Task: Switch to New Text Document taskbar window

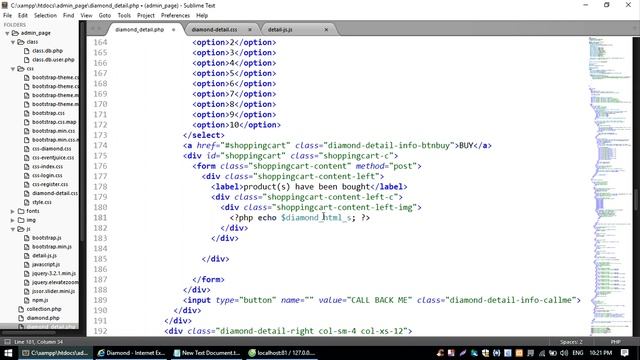Action: [207, 353]
